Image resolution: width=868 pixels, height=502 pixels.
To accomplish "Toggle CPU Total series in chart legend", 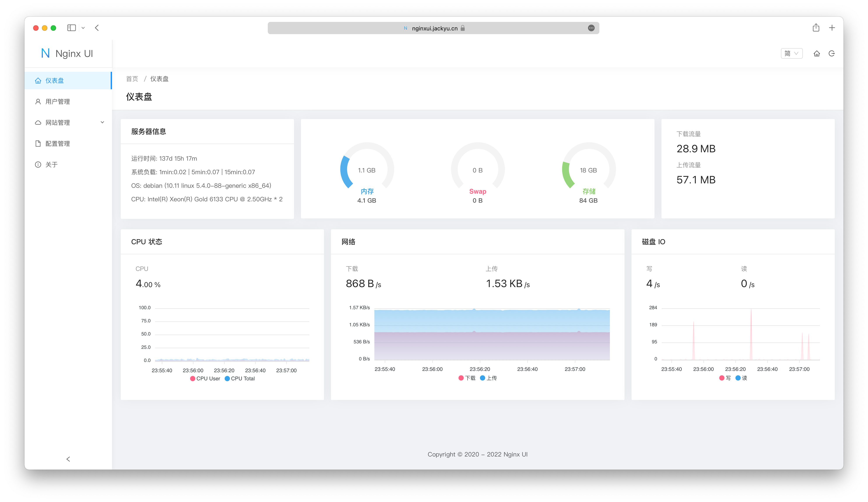I will [x=240, y=378].
